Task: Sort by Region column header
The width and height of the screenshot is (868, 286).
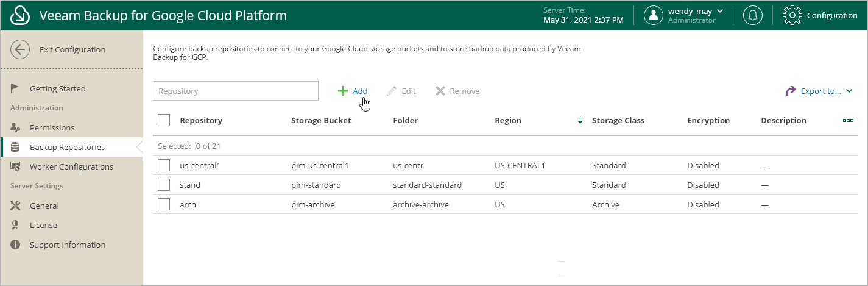Action: tap(508, 120)
